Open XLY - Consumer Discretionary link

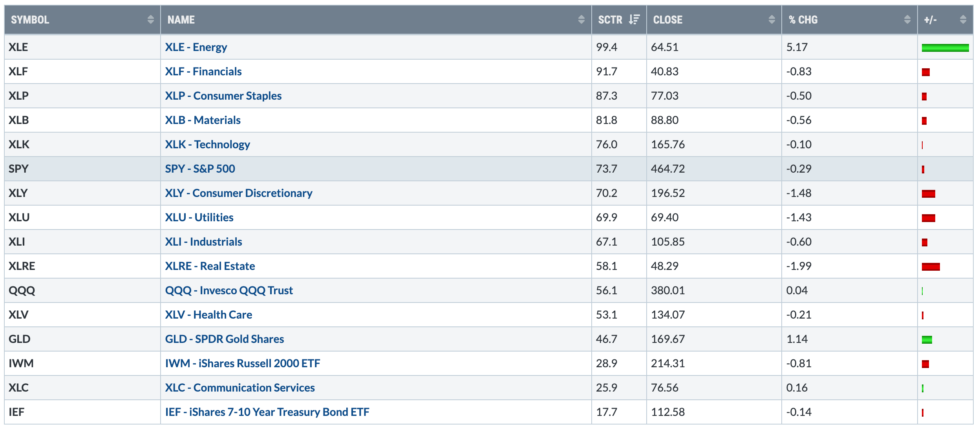click(x=238, y=193)
